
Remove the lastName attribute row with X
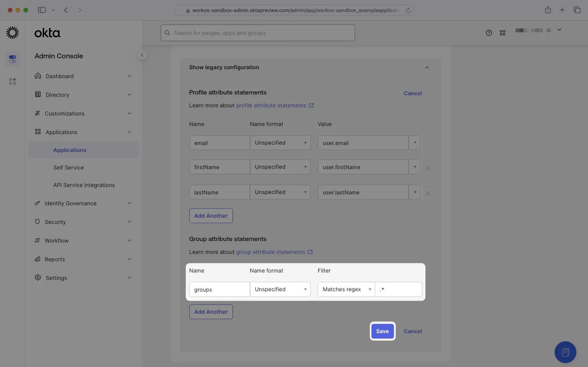[x=427, y=193]
